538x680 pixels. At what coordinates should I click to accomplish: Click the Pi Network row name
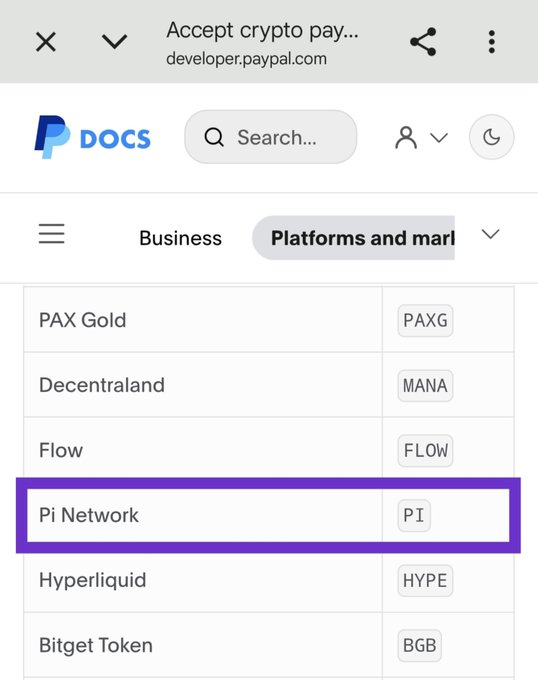[89, 515]
